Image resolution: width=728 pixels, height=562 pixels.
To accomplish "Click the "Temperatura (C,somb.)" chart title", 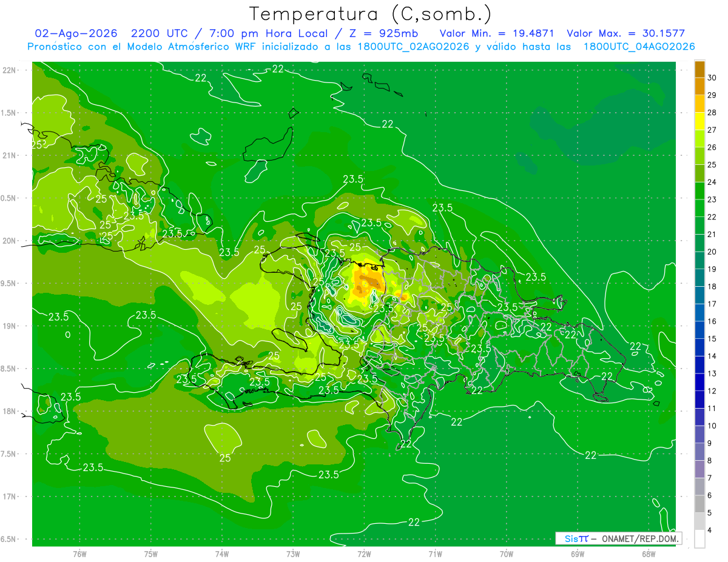I will [371, 14].
